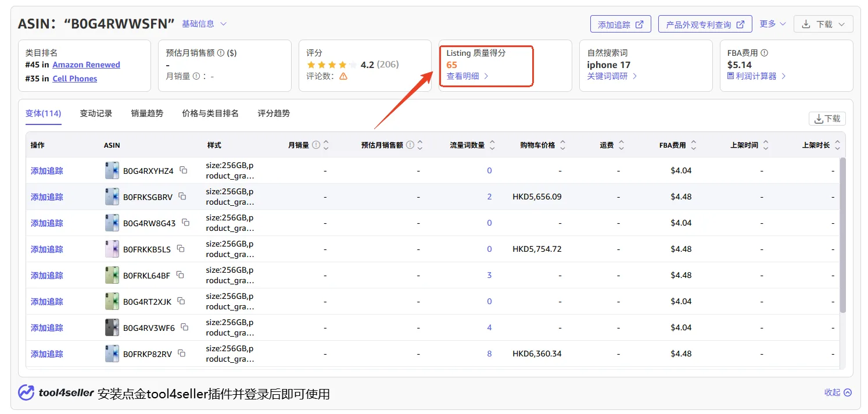Viewport: 868px width, 414px height.
Task: Sort table by 运费 column arrows
Action: (x=621, y=145)
